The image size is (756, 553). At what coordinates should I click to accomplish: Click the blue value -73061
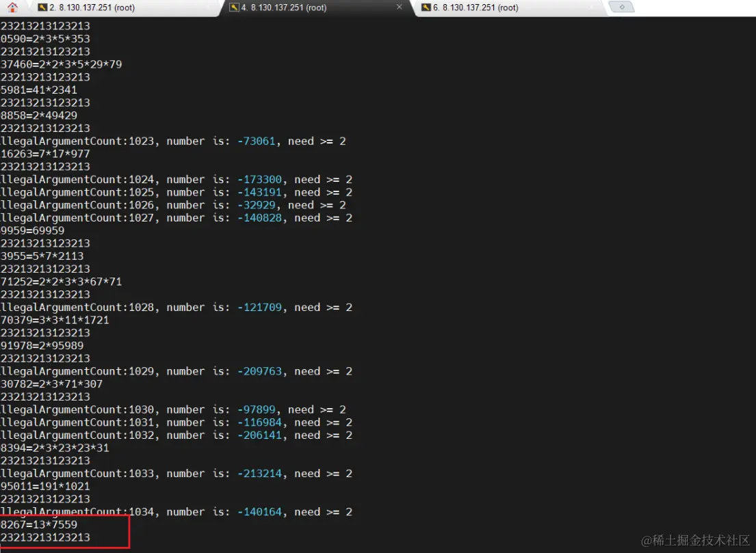256,141
